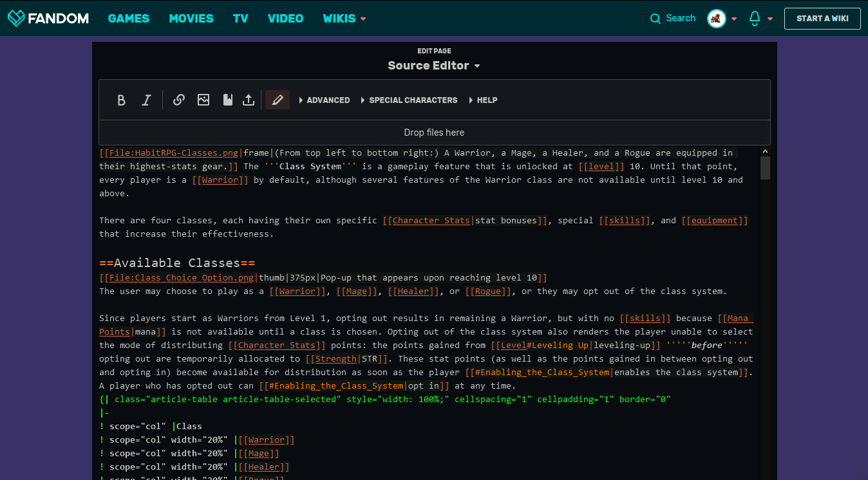Click the book icon in the editor toolbar
This screenshot has width=868, height=480.
coord(227,100)
